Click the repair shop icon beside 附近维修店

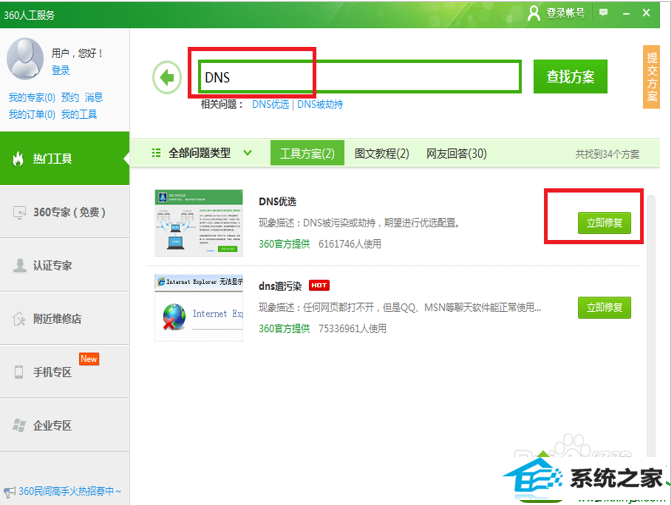(x=19, y=319)
